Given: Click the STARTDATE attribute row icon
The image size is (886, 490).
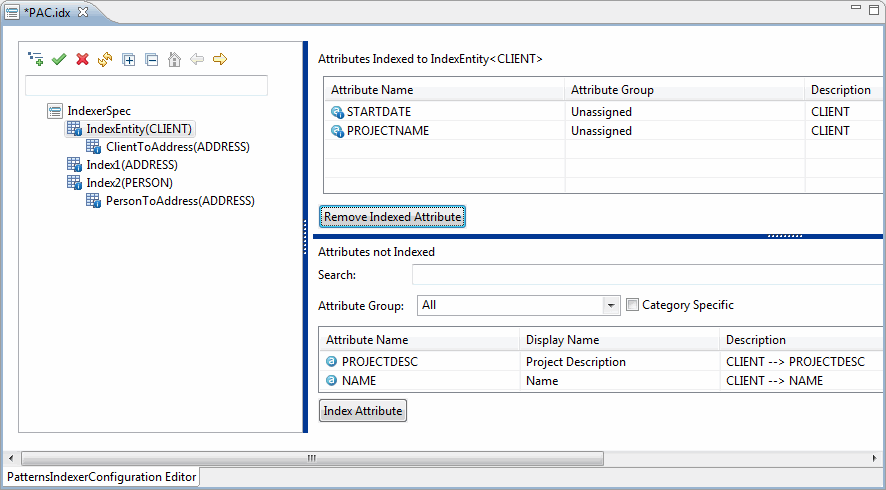Looking at the screenshot, I should [x=337, y=112].
